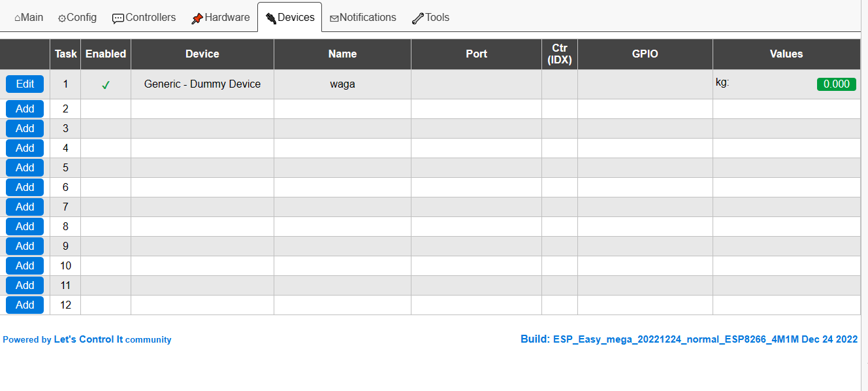This screenshot has width=868, height=391.
Task: Click the green enabled checkmark for task 1
Action: (x=106, y=85)
